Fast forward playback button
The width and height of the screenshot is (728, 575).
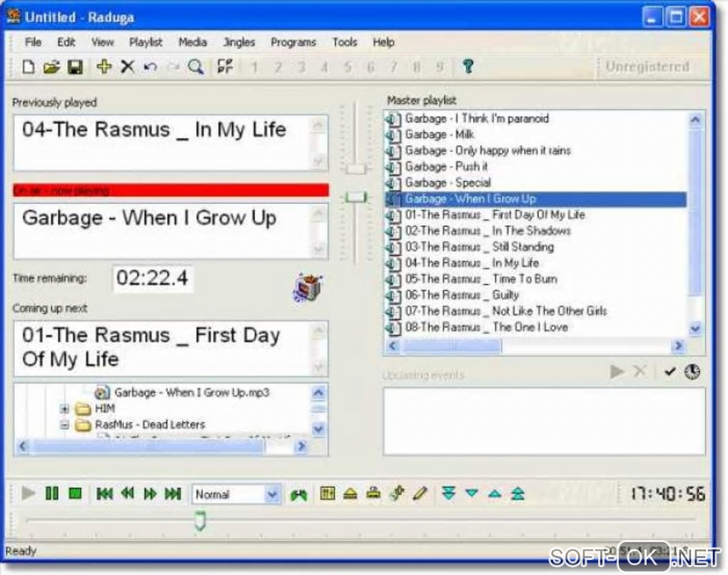(x=150, y=494)
